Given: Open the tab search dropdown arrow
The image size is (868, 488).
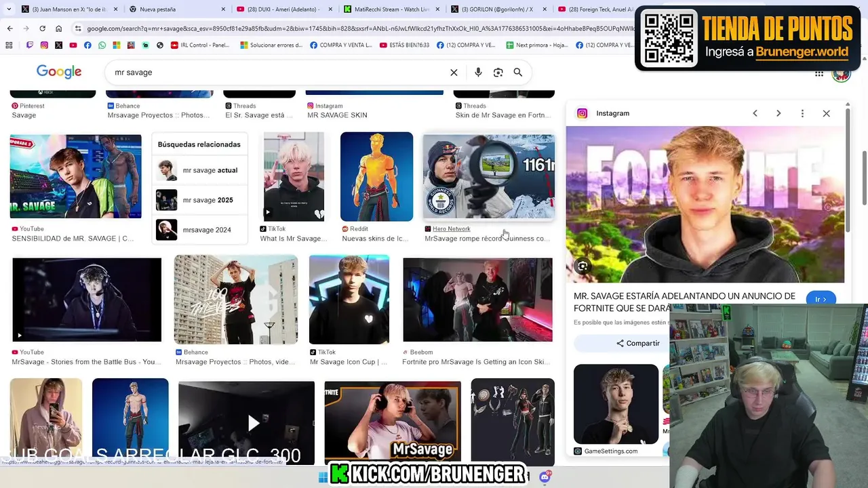Looking at the screenshot, I should (x=9, y=9).
